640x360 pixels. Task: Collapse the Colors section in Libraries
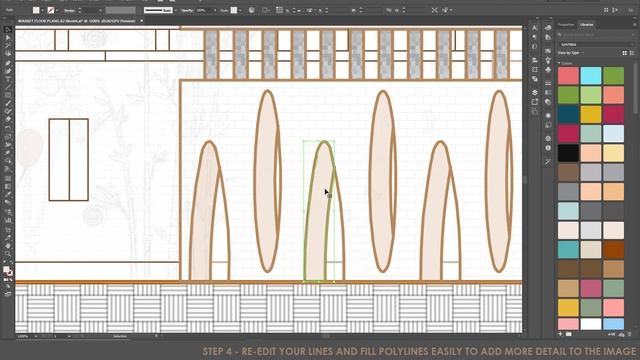pos(559,63)
